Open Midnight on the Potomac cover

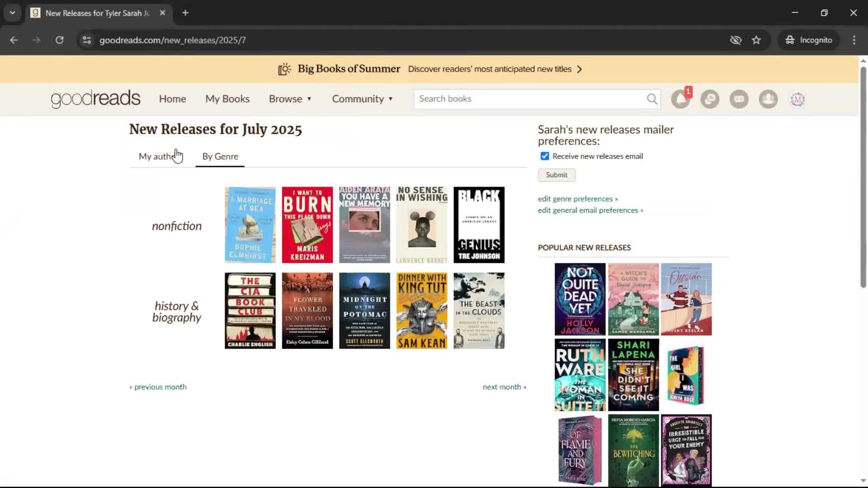(x=364, y=311)
